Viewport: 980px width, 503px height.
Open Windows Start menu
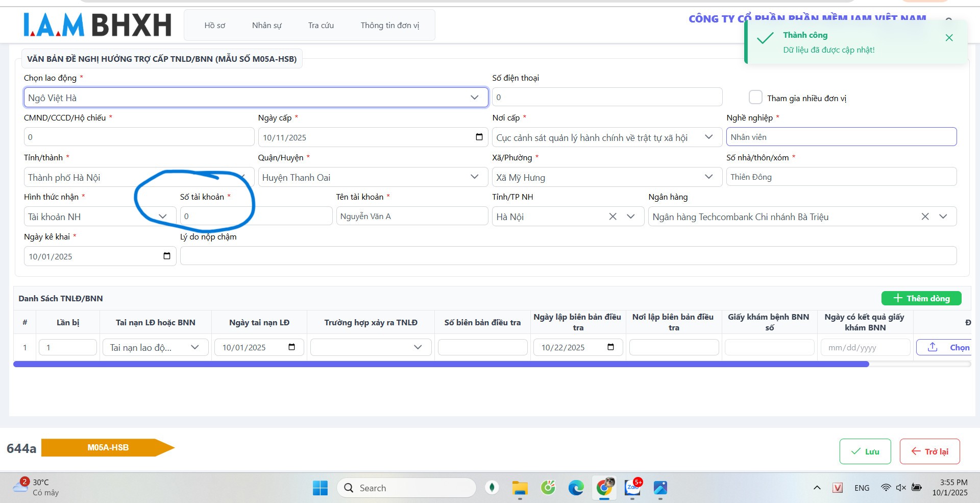tap(320, 488)
